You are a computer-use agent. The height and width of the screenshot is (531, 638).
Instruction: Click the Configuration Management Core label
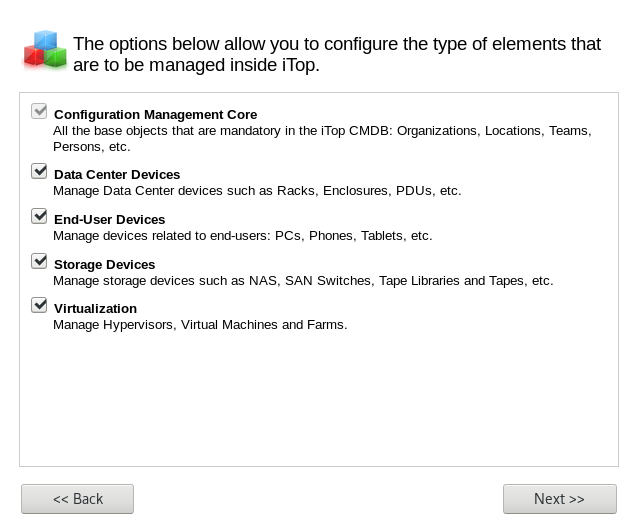[x=155, y=115]
